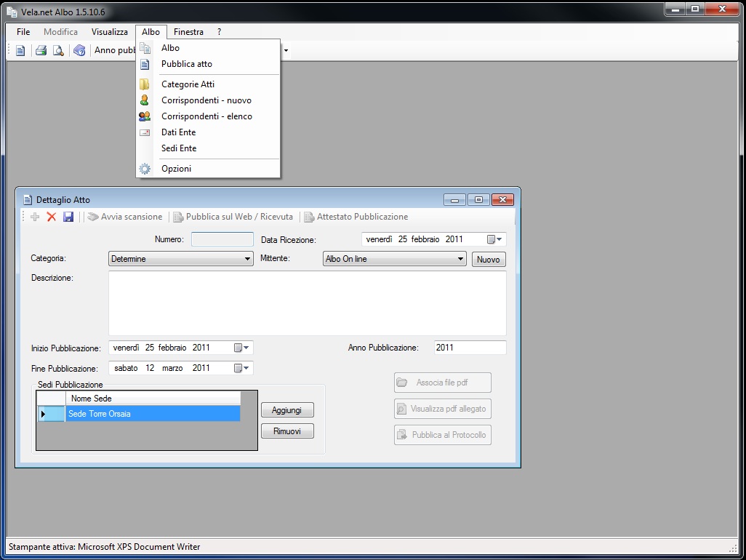This screenshot has width=746, height=560.
Task: Click the gear icon beside Opzioni
Action: click(145, 169)
